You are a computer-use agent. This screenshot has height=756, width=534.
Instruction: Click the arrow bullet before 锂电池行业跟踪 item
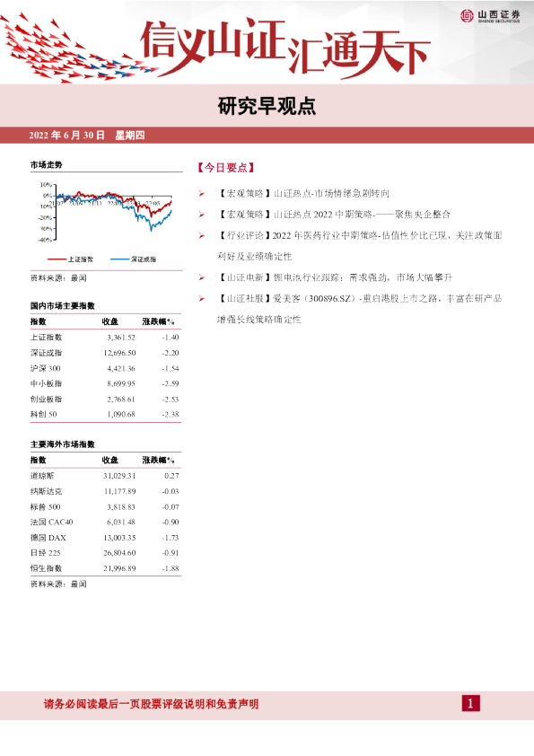click(x=201, y=277)
